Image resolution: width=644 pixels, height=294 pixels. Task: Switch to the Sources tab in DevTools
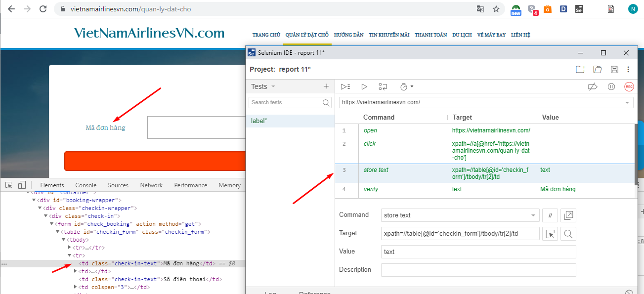pos(118,185)
